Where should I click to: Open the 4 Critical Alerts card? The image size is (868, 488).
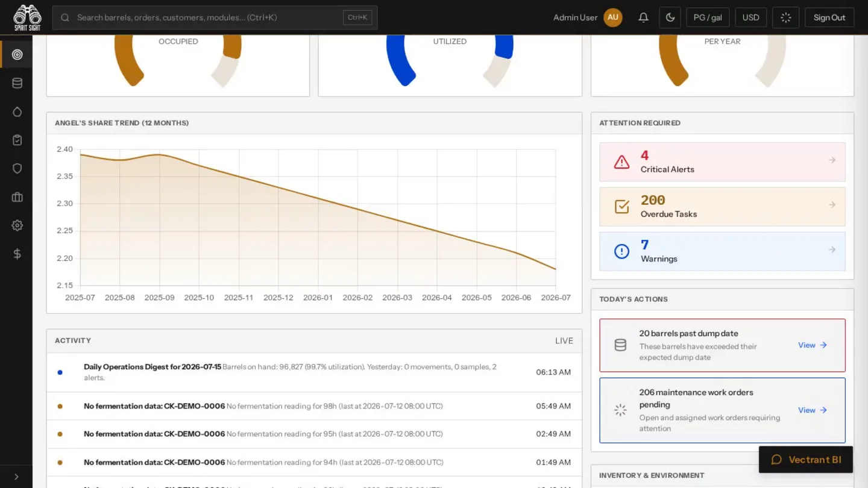(x=722, y=162)
